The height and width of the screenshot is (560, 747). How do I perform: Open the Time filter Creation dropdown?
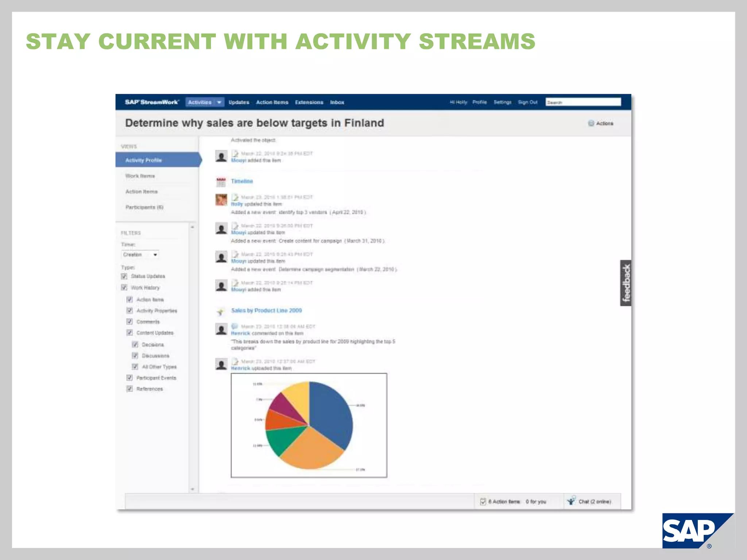pos(140,254)
